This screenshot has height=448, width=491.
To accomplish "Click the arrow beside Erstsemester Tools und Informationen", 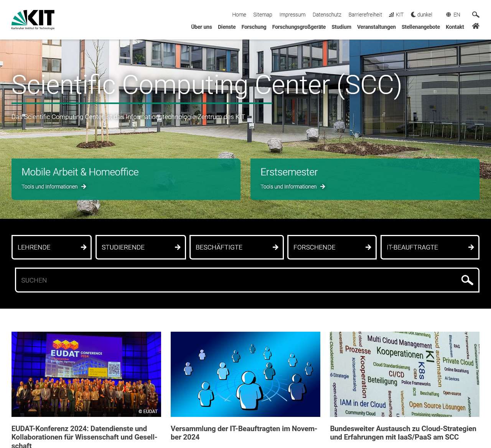I will [323, 187].
